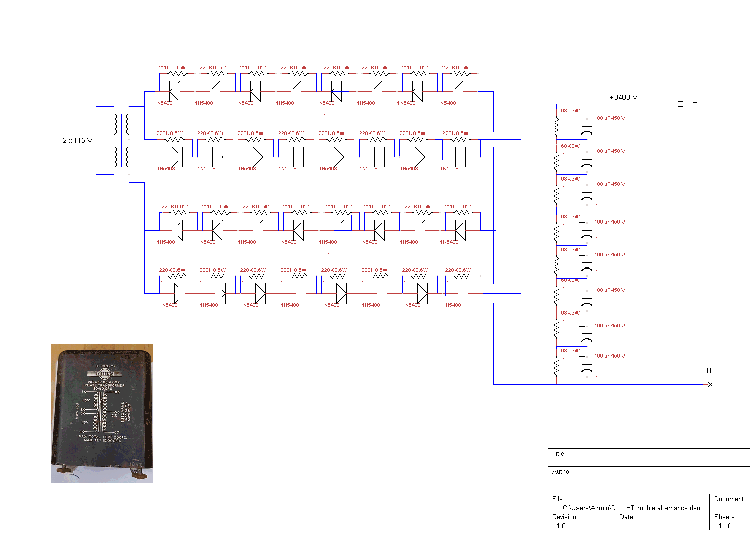Click the +3400 V voltage label
The width and height of the screenshot is (756, 536).
click(x=623, y=97)
